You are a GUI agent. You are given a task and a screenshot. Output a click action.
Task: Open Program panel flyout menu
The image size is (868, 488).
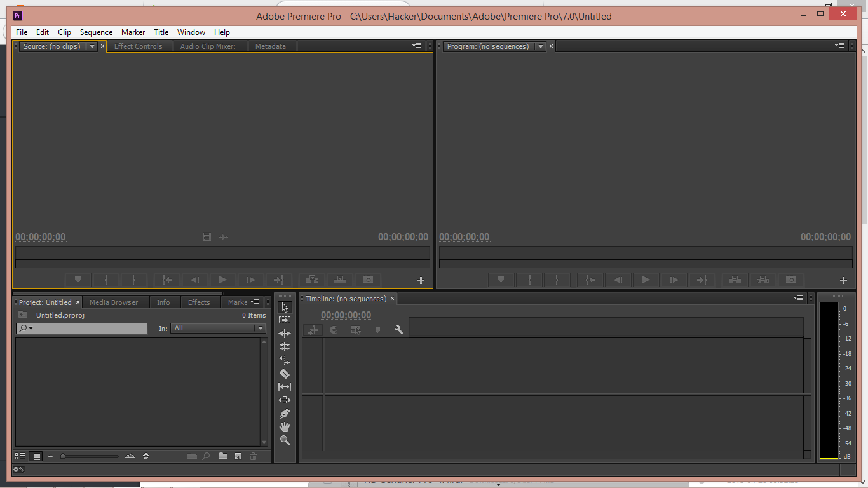839,46
